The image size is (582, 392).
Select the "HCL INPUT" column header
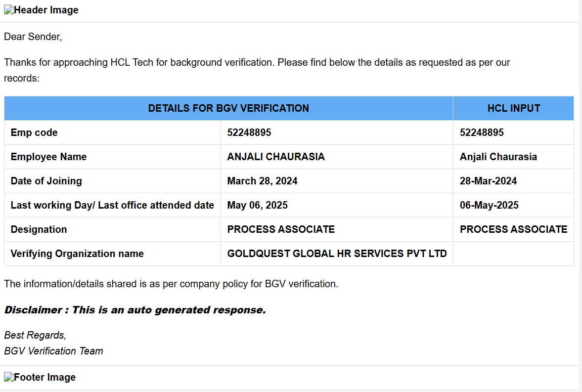[x=513, y=108]
